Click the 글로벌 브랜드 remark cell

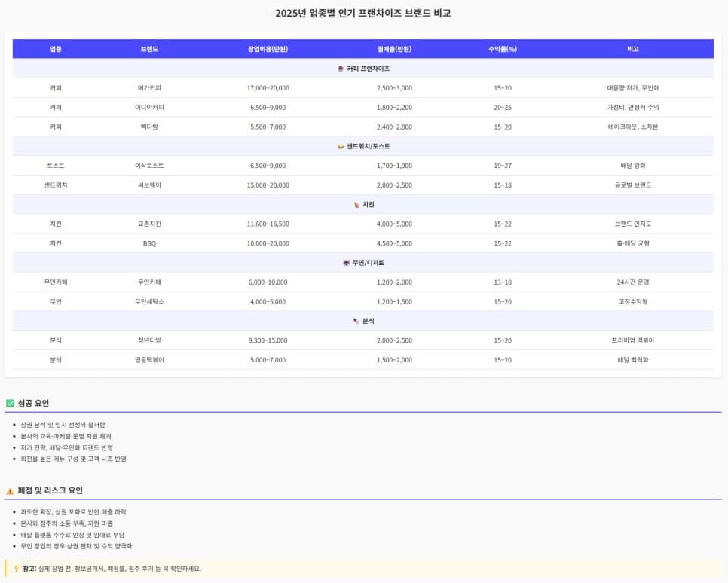(633, 185)
